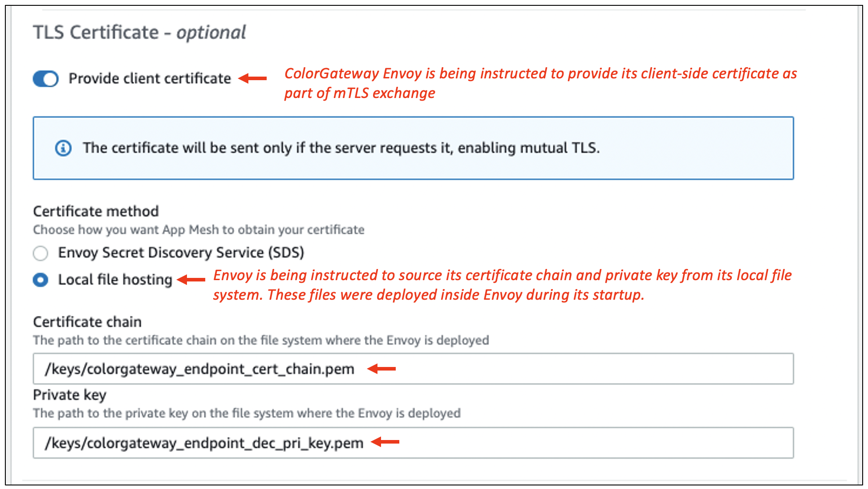Toggle the Provide client certificate switch
The height and width of the screenshot is (489, 868).
(45, 79)
